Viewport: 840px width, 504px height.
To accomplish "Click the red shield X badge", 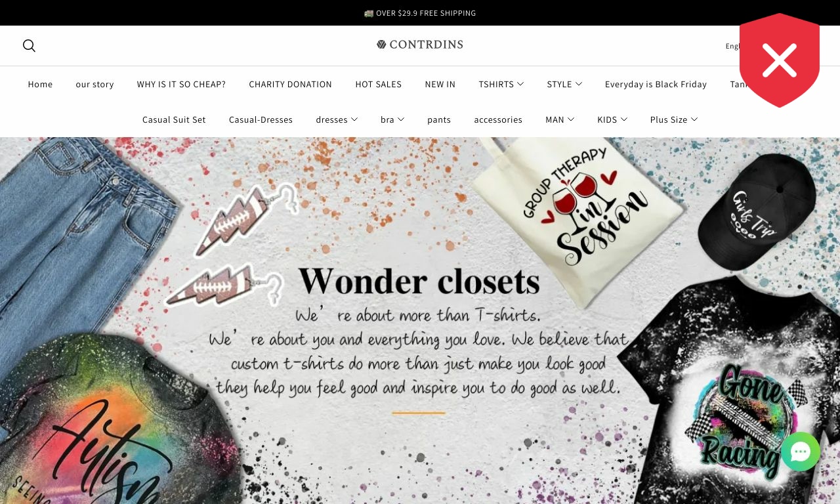I will (x=780, y=60).
